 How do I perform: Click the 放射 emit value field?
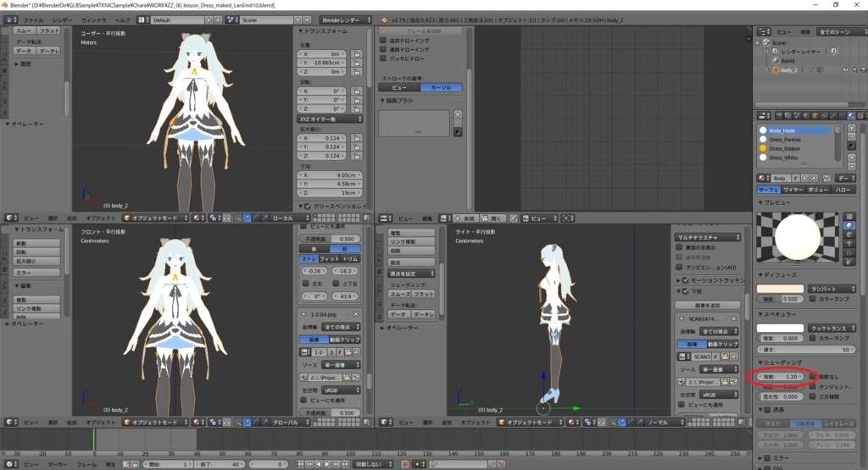780,377
